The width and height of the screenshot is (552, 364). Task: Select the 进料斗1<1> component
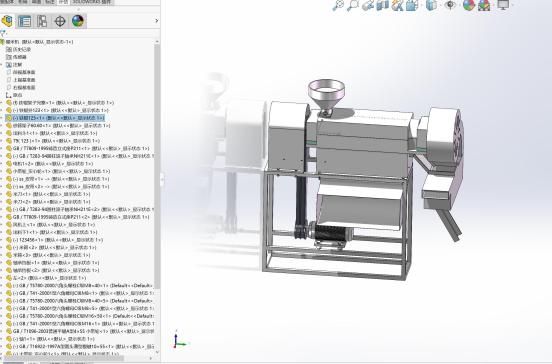coord(51,133)
